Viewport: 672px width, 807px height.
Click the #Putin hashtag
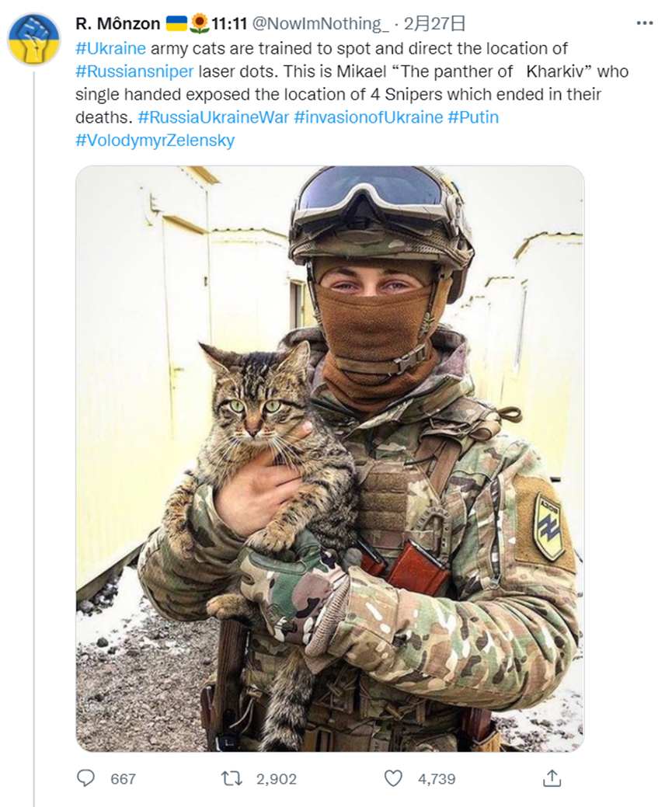tap(473, 117)
